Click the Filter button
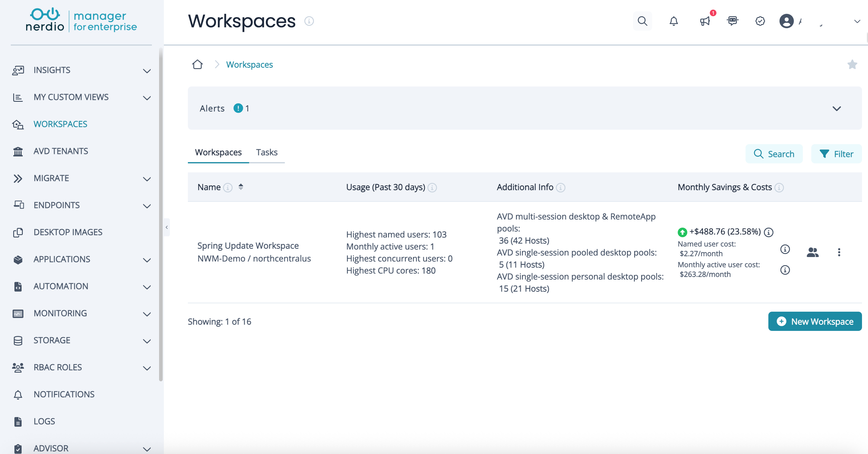The width and height of the screenshot is (868, 454). (836, 154)
